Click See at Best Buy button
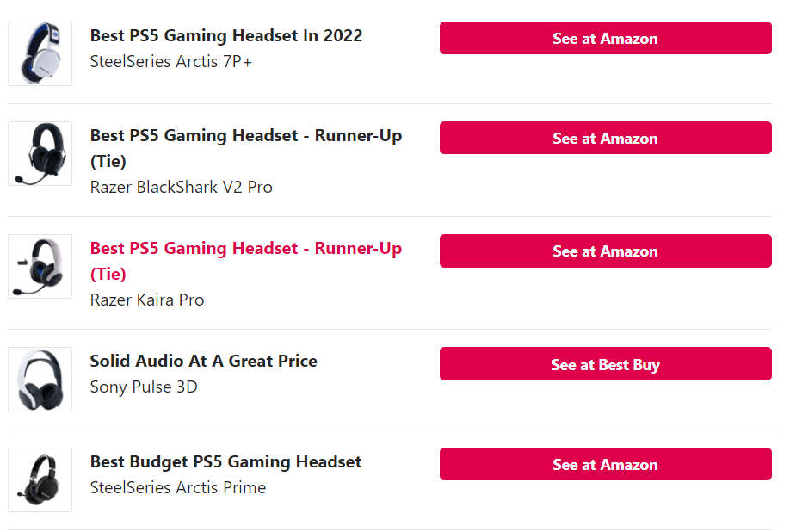Image resolution: width=790 pixels, height=532 pixels. [605, 363]
